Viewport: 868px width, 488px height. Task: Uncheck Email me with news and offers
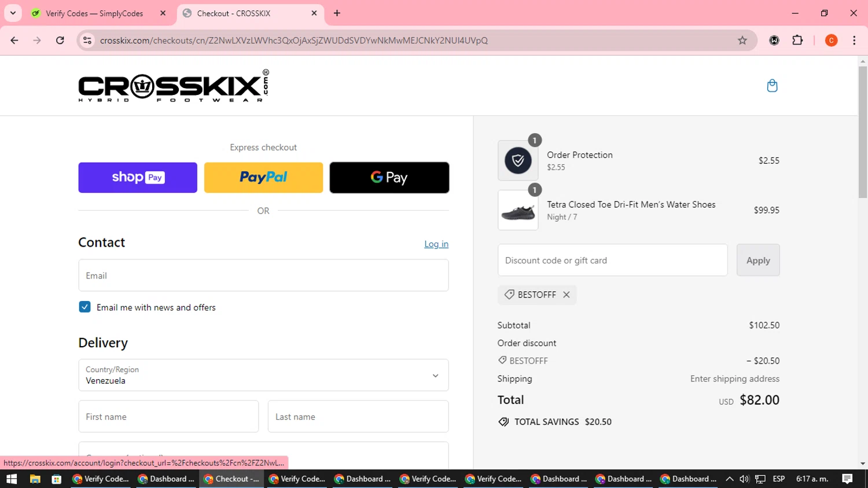tap(84, 307)
